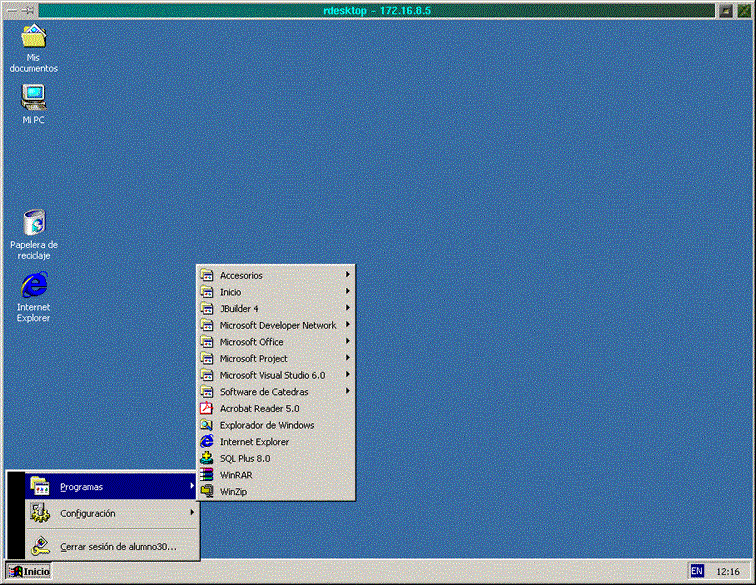Click the rdesktop title bar pin icon
This screenshot has width=756, height=585.
click(27, 11)
